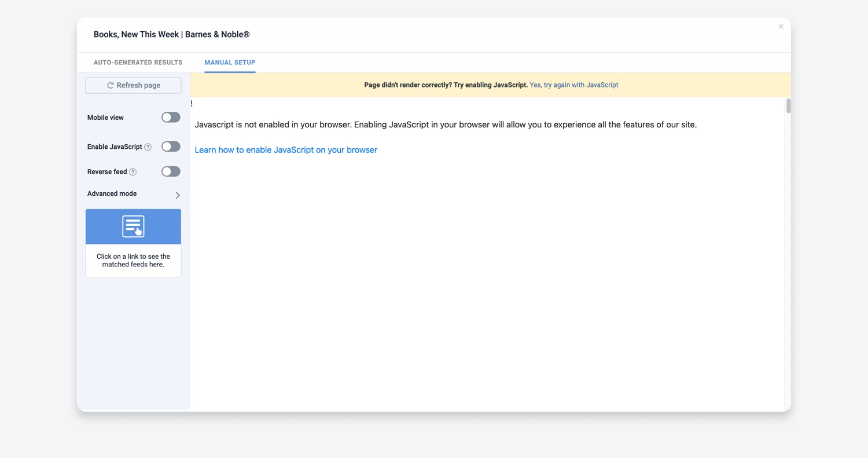868x458 pixels.
Task: Toggle the Mobile view switch
Action: click(x=171, y=117)
